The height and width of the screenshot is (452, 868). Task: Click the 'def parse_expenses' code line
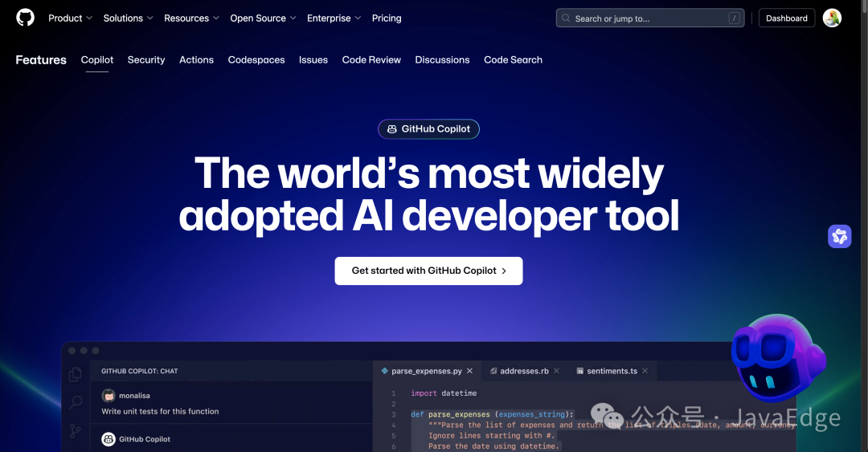tap(492, 414)
